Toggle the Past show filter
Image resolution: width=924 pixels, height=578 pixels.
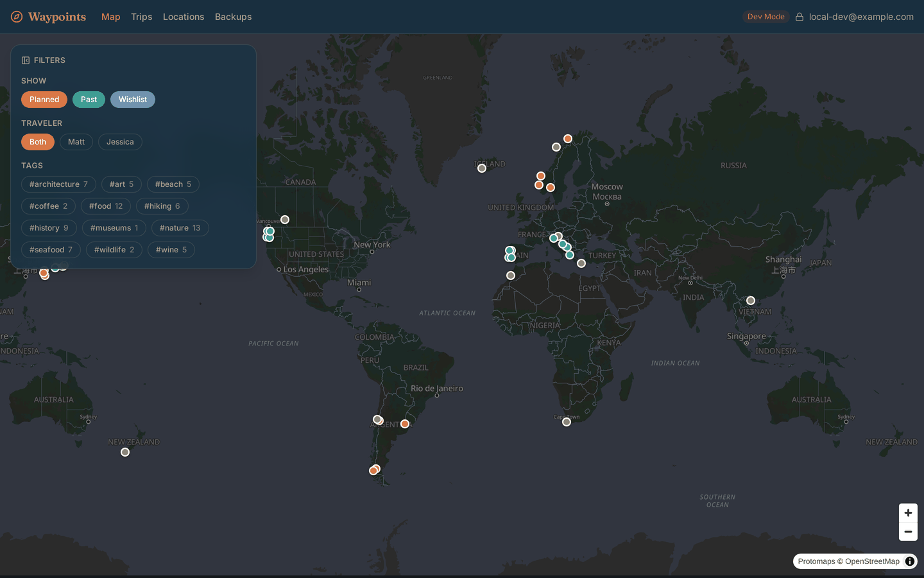[x=89, y=100]
